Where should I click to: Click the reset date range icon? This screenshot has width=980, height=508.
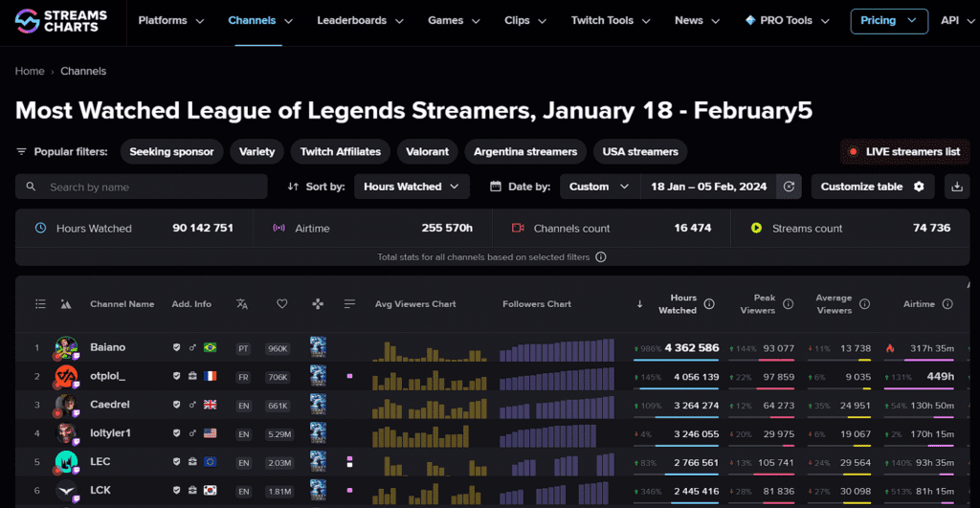[789, 187]
